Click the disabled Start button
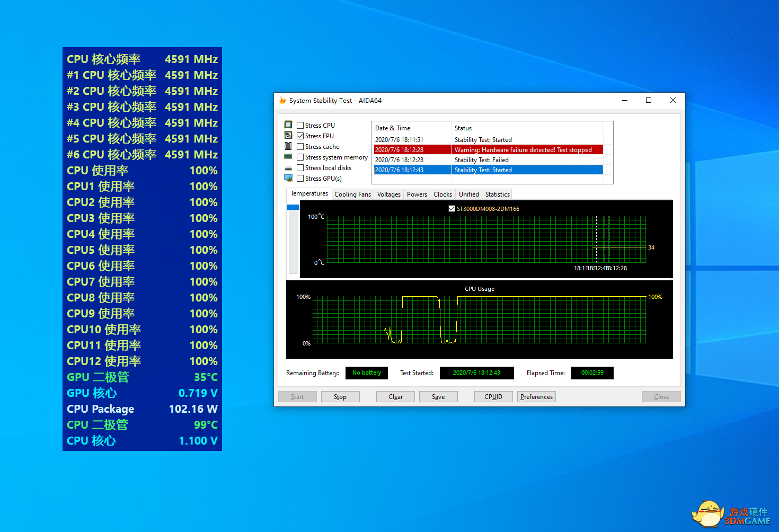The width and height of the screenshot is (779, 532). click(297, 397)
